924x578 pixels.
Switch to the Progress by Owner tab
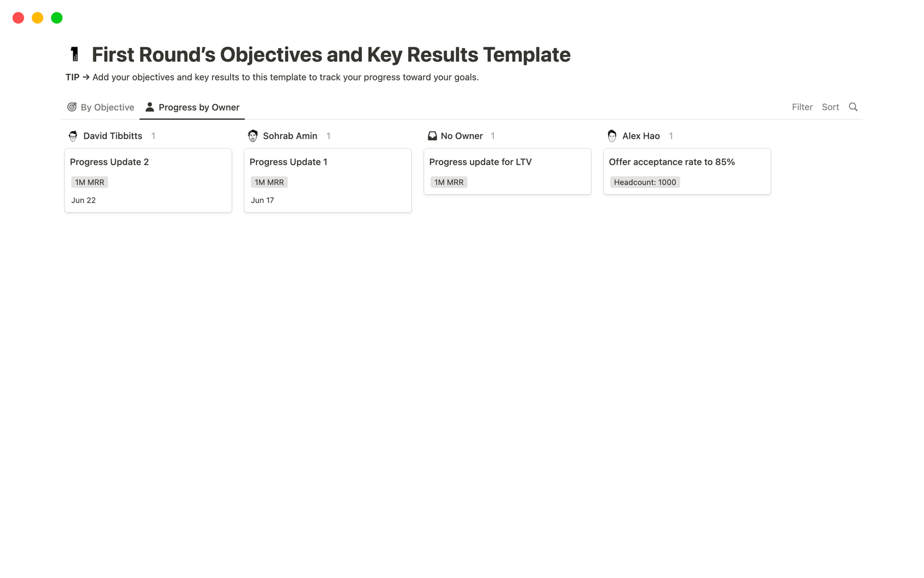199,107
